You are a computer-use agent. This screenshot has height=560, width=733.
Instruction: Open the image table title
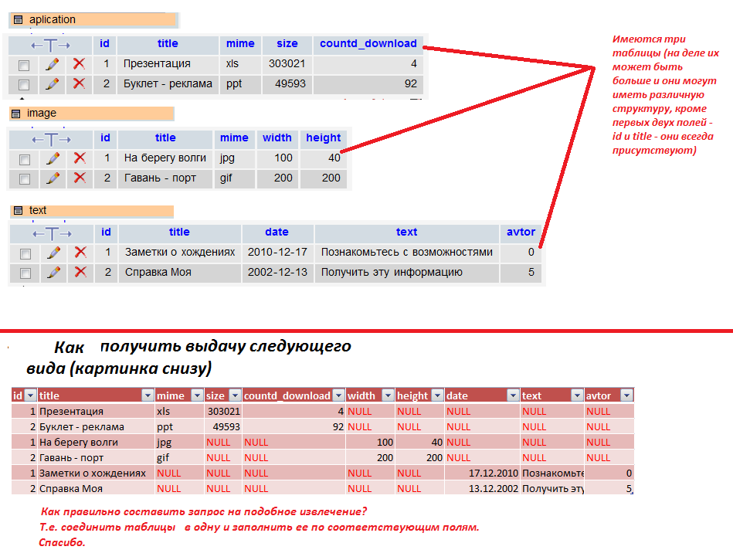(42, 114)
